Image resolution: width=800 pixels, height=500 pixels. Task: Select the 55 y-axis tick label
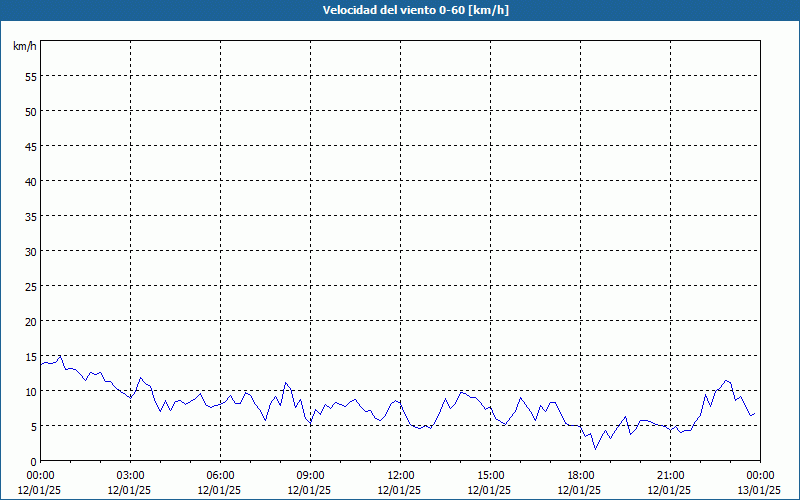[x=30, y=76]
